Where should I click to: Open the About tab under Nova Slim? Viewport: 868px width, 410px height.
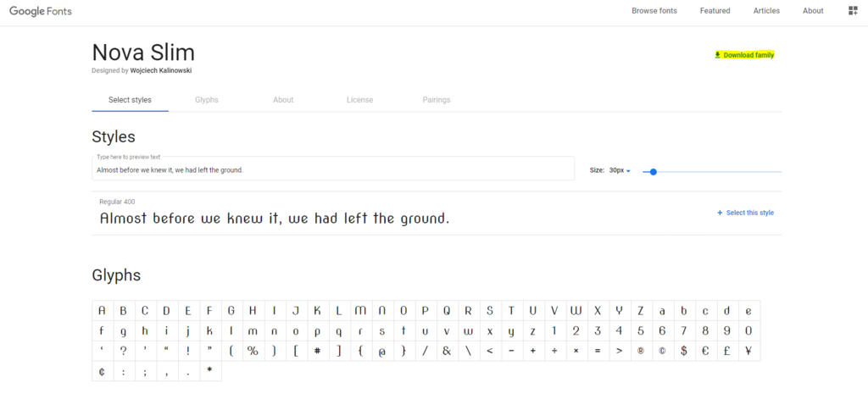click(x=283, y=100)
